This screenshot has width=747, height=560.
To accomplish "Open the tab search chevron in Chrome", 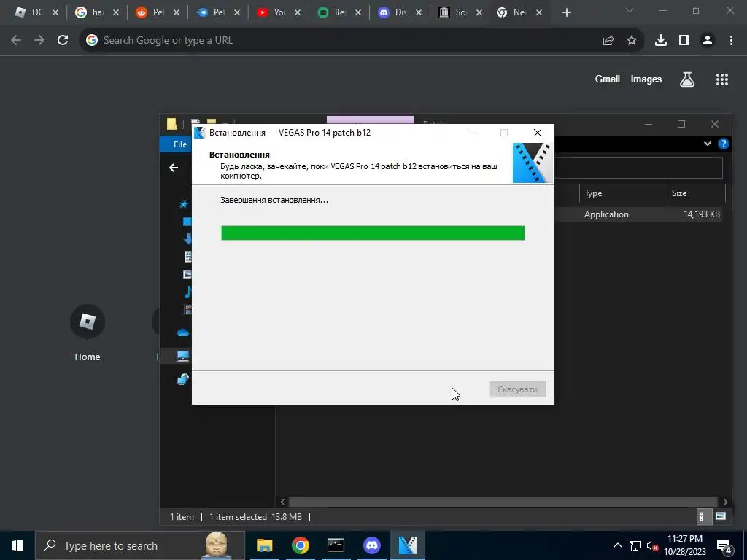I will tap(630, 10).
